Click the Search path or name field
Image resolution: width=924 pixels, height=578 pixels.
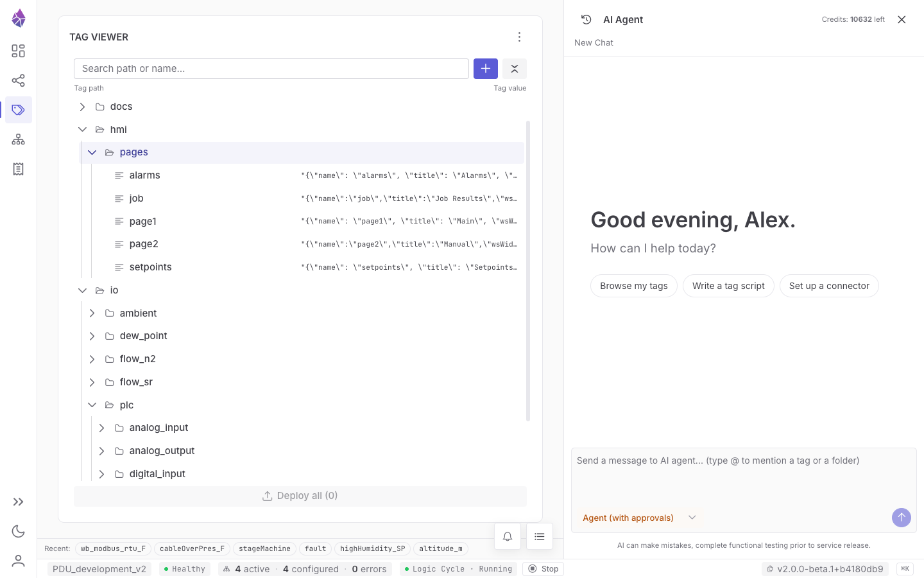[271, 69]
